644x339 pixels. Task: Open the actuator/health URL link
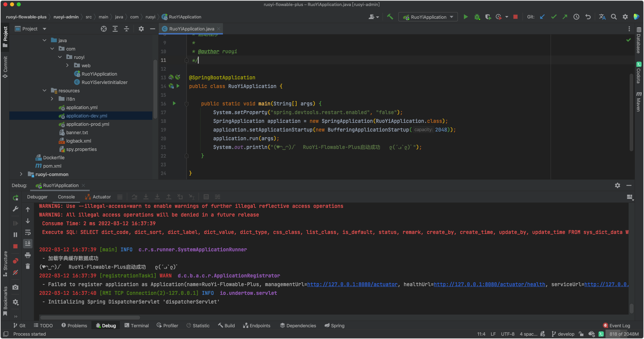489,284
